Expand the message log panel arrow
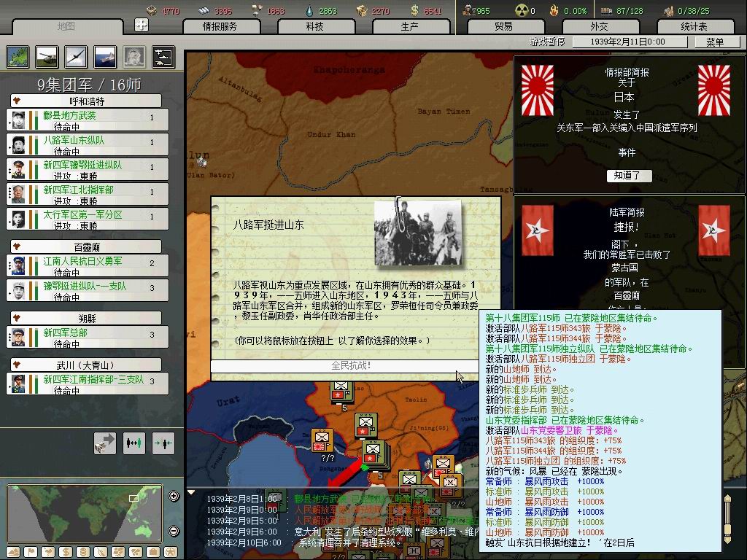This screenshot has width=747, height=560. pyautogui.click(x=192, y=492)
